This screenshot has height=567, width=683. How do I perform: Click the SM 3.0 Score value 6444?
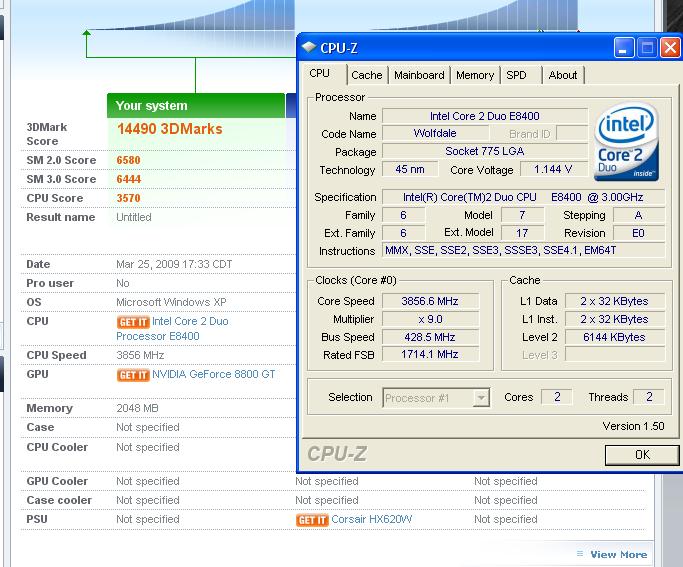(x=128, y=179)
